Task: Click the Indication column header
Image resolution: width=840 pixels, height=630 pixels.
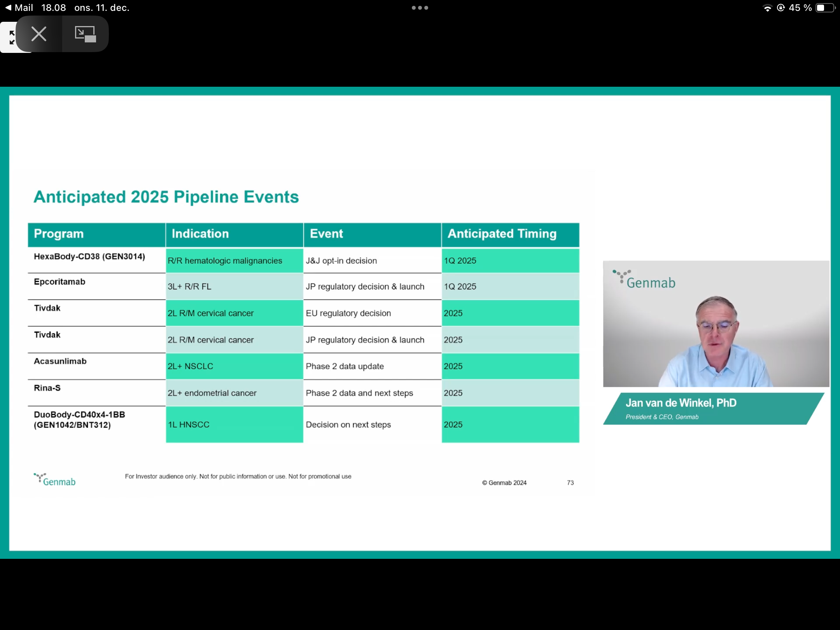Action: pos(234,234)
